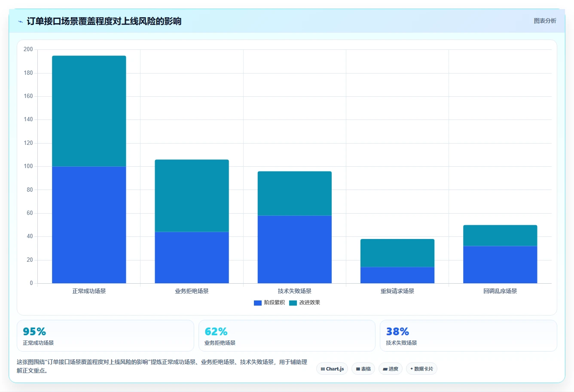Click the teal segment of 回调乱序场景 bar
Image resolution: width=574 pixels, height=392 pixels.
tap(500, 235)
